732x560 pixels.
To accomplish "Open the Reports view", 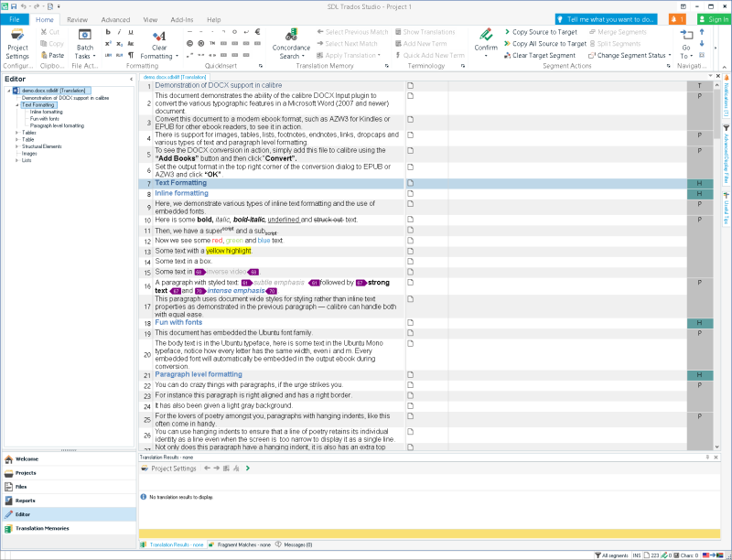I will coord(70,501).
